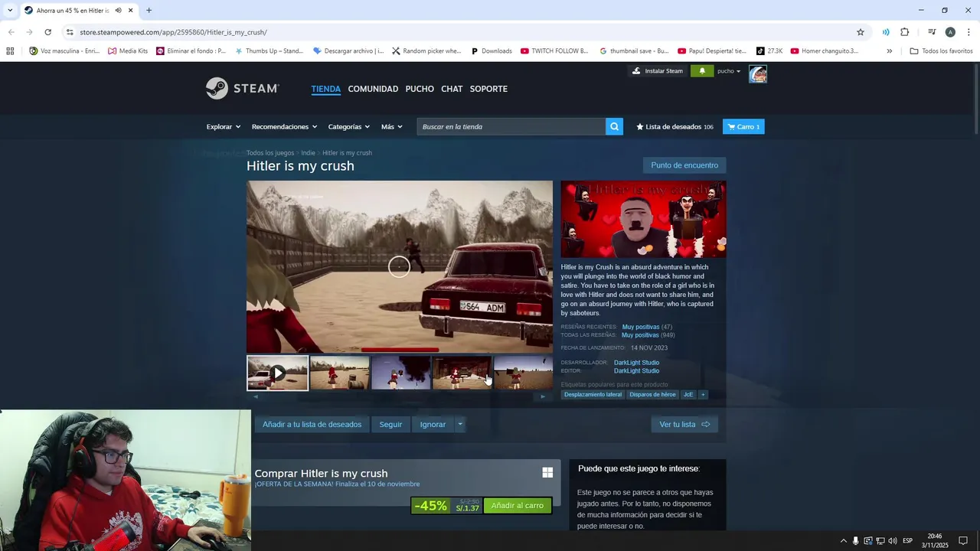Click the Seguir button
Viewport: 980px width, 551px height.
coord(390,425)
